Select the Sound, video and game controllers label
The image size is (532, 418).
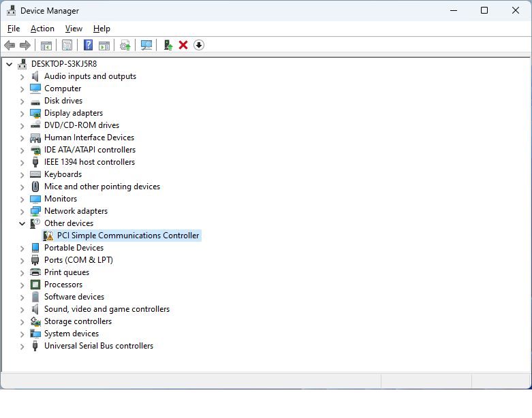107,309
